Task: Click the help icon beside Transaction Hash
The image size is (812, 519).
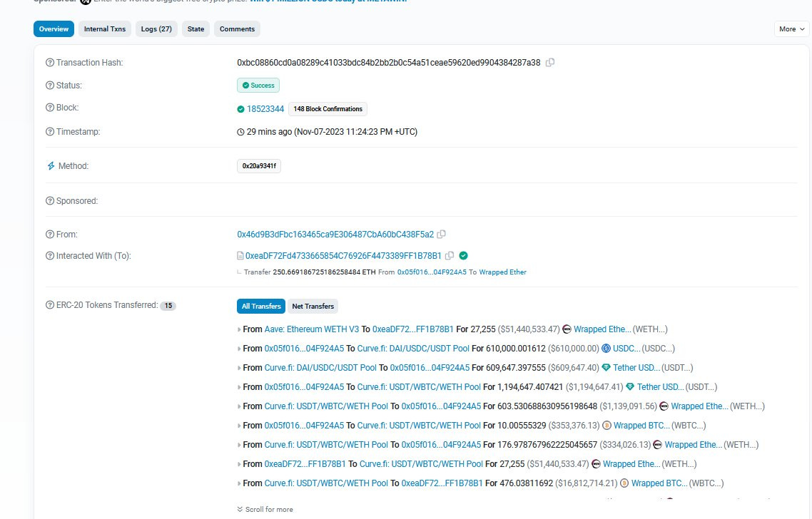Action: (x=50, y=63)
